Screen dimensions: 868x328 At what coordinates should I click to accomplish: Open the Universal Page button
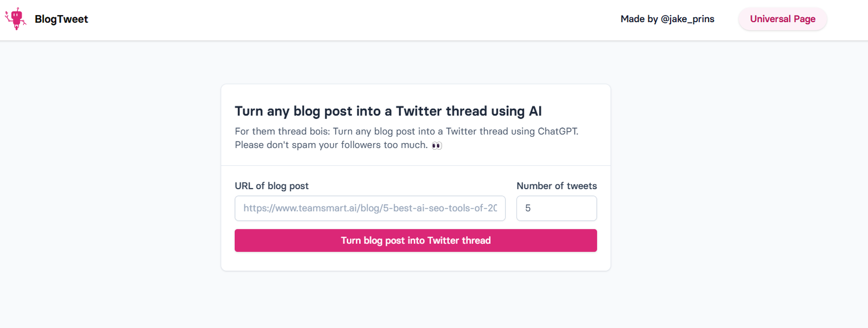point(782,19)
